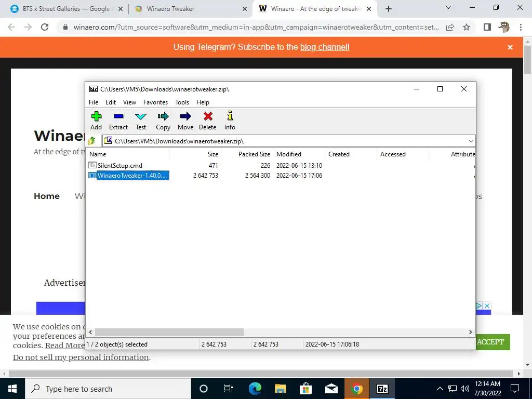Viewport: 532px width, 399px height.
Task: Click the Extract toolbar icon
Action: point(118,116)
